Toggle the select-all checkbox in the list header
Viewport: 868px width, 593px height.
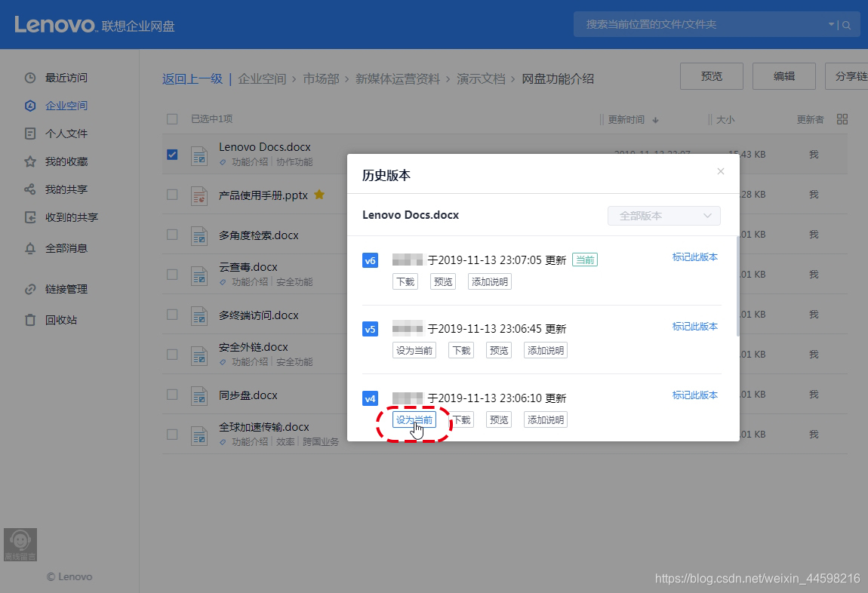tap(172, 119)
